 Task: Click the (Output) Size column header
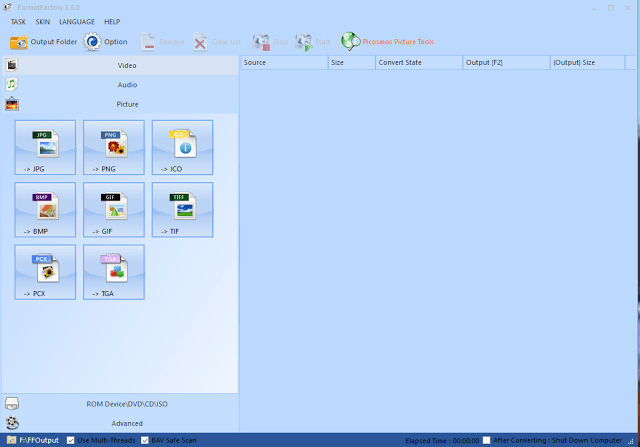(x=588, y=62)
